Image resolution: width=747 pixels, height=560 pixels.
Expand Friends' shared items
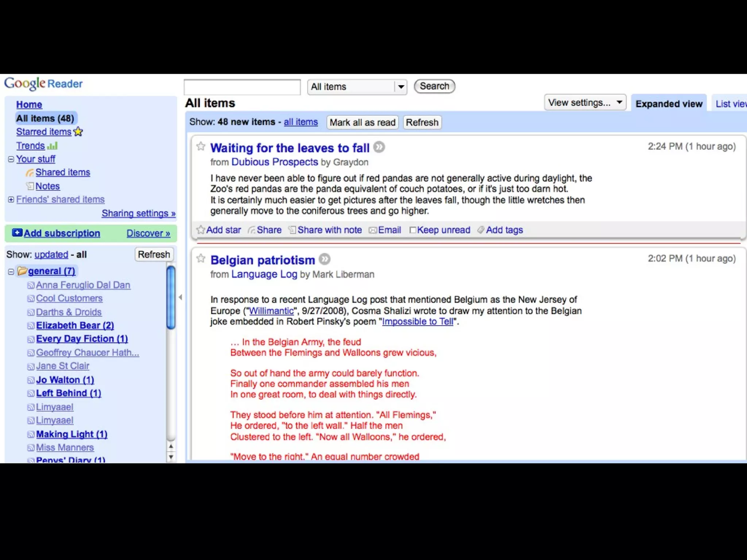(x=11, y=199)
